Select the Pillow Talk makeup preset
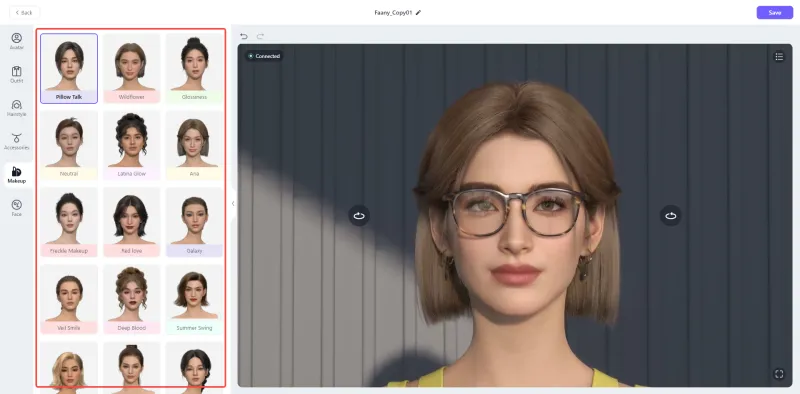Viewport: 800px width, 394px height. tap(69, 68)
